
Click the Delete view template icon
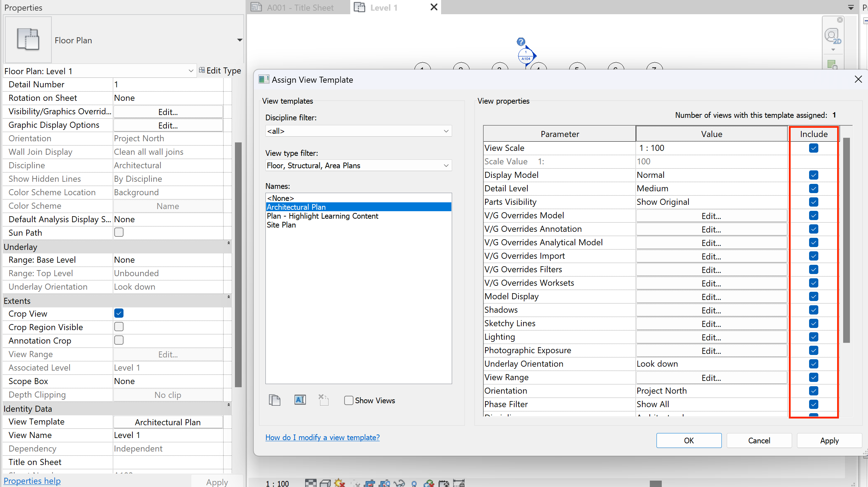pyautogui.click(x=323, y=400)
